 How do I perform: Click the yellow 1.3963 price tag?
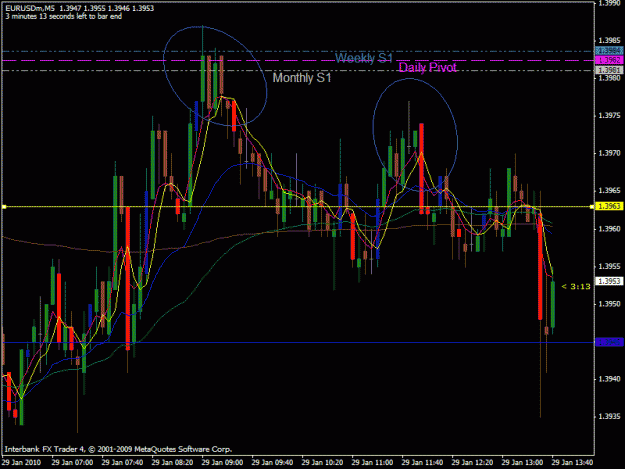click(609, 206)
